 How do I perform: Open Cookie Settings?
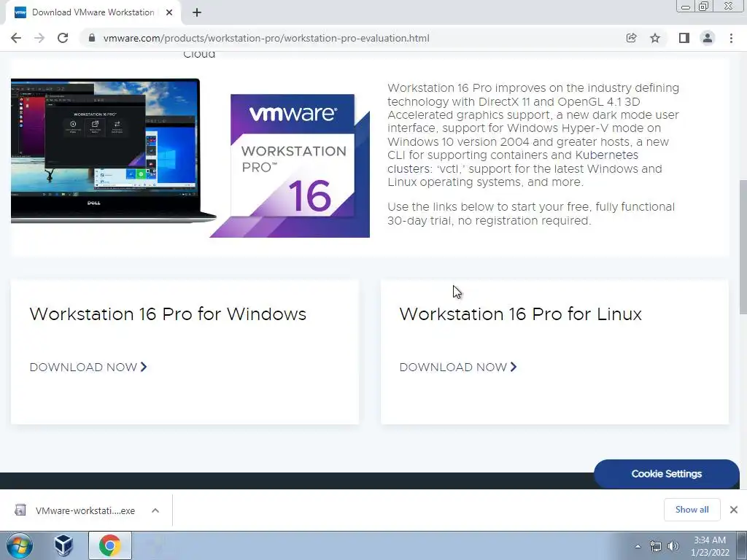(667, 474)
